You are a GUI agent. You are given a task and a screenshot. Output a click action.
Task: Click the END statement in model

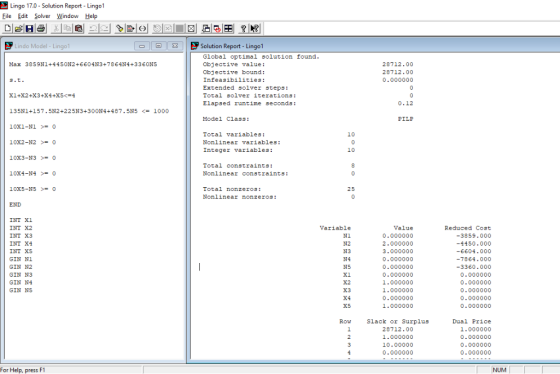15,205
